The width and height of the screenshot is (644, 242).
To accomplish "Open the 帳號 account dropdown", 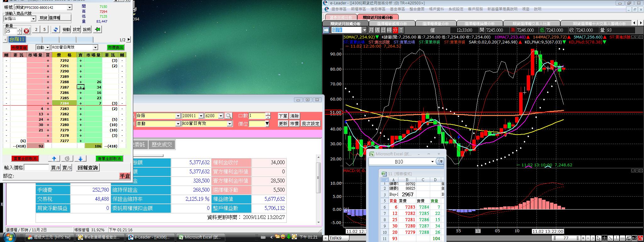I will point(69,7).
